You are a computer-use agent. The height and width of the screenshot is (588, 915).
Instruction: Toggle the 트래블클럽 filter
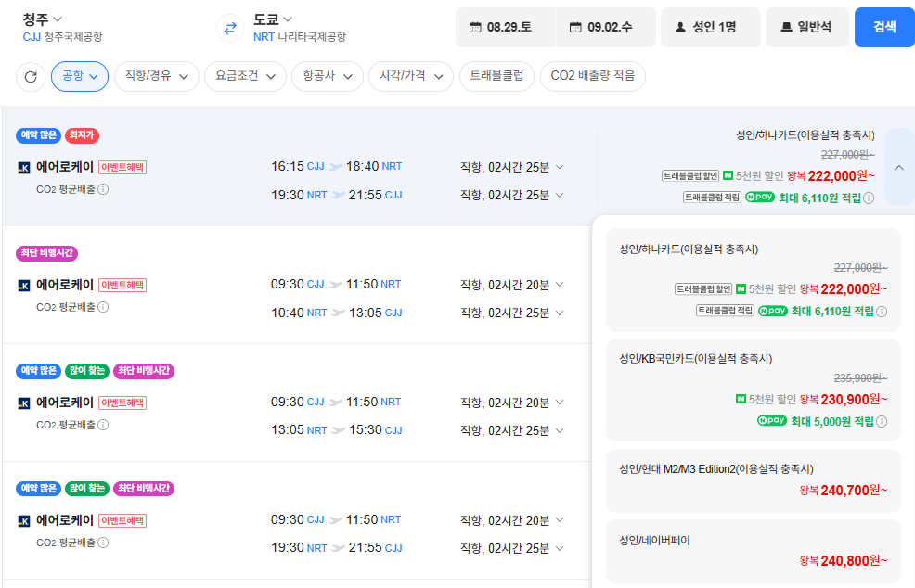(496, 76)
